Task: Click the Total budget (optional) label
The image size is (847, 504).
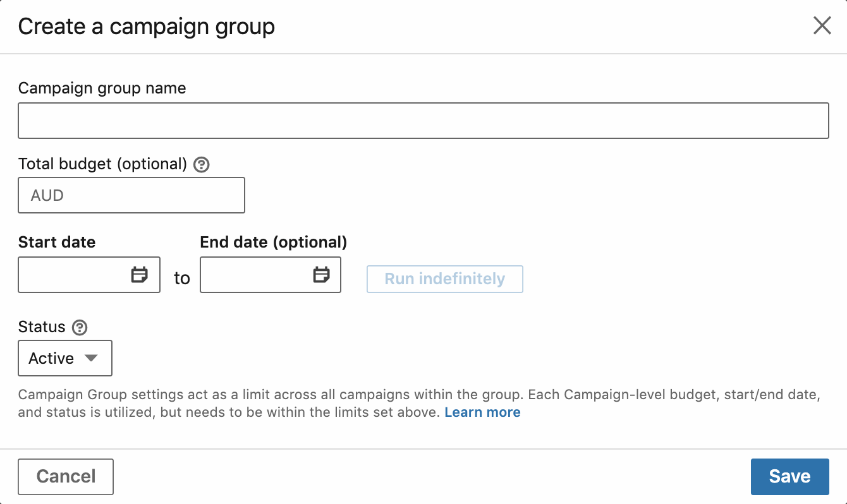Action: coord(103,164)
